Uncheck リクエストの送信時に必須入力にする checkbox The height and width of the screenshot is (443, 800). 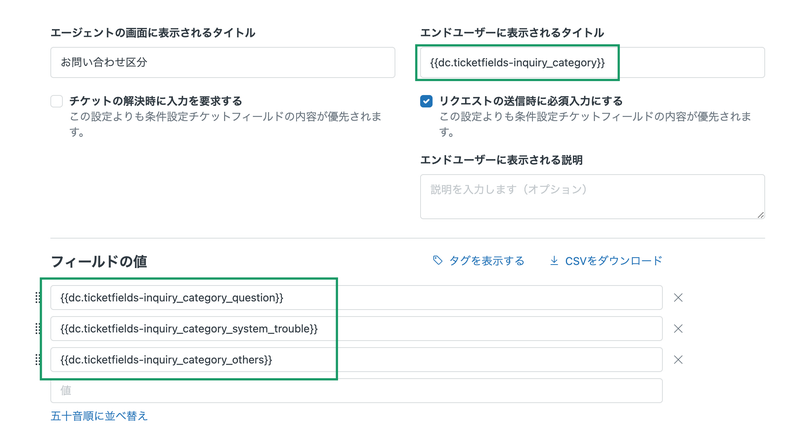tap(427, 101)
